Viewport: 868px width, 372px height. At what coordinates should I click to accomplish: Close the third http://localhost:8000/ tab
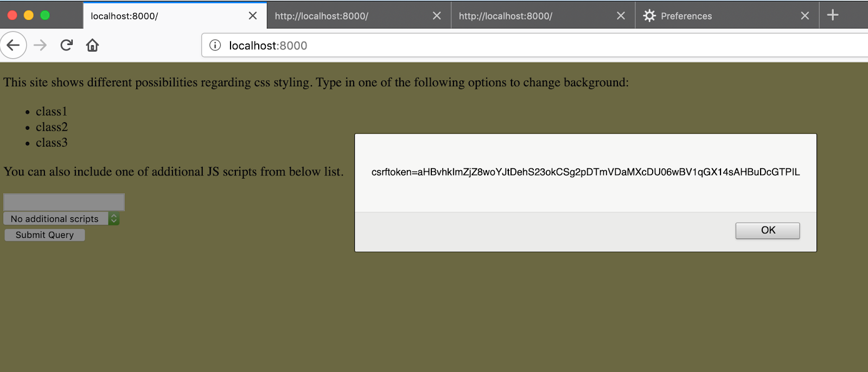click(621, 16)
